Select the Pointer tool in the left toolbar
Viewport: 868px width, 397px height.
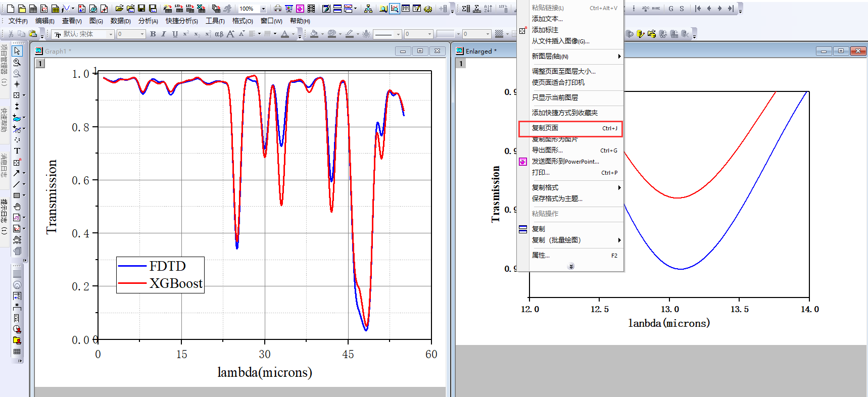point(17,51)
